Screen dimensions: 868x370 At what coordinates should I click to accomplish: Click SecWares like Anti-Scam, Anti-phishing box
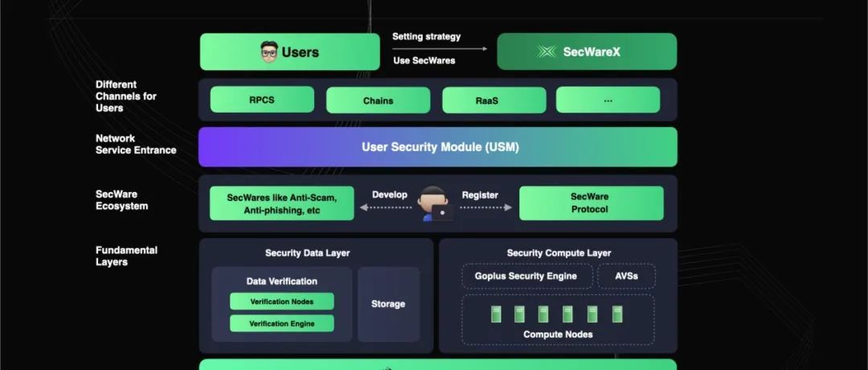point(281,203)
